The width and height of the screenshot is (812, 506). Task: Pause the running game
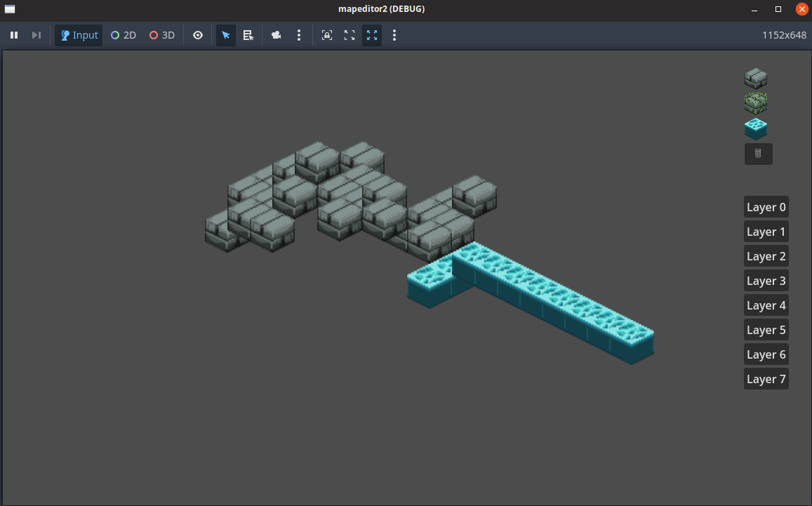click(x=14, y=35)
